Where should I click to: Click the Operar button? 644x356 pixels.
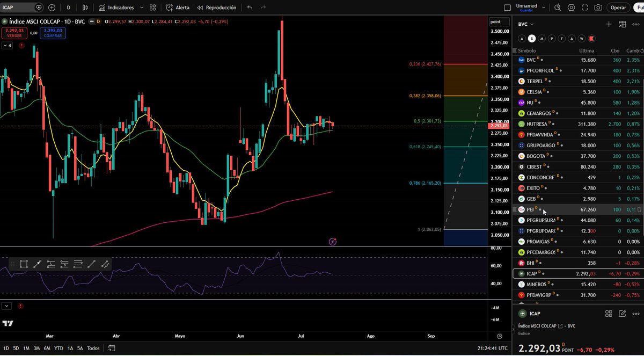coord(618,8)
